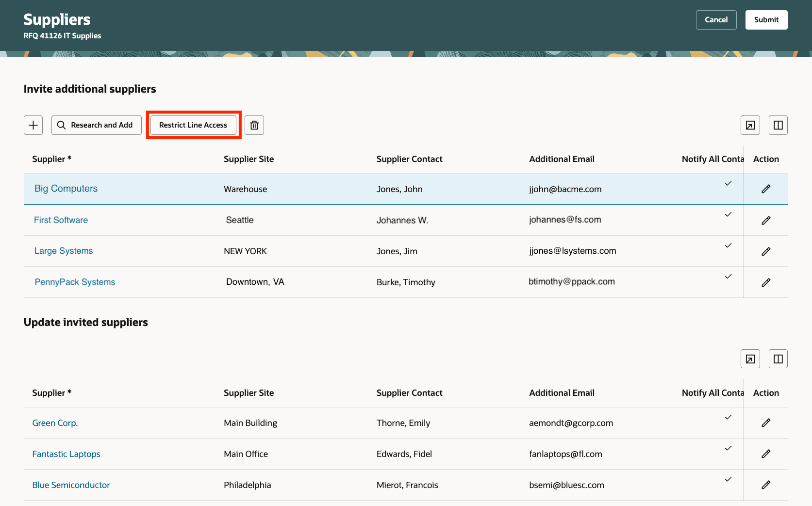Open the Fantastic Laptops supplier link
This screenshot has width=812, height=506.
66,454
